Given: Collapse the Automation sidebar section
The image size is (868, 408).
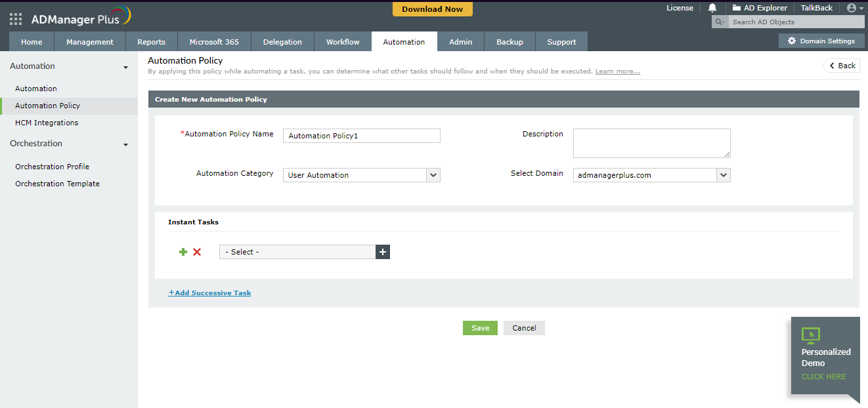Looking at the screenshot, I should click(125, 67).
